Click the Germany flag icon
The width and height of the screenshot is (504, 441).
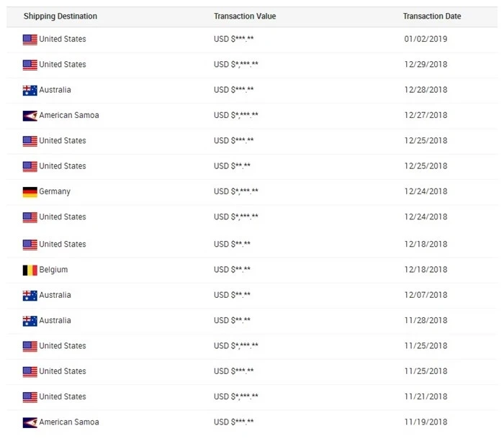tap(30, 192)
